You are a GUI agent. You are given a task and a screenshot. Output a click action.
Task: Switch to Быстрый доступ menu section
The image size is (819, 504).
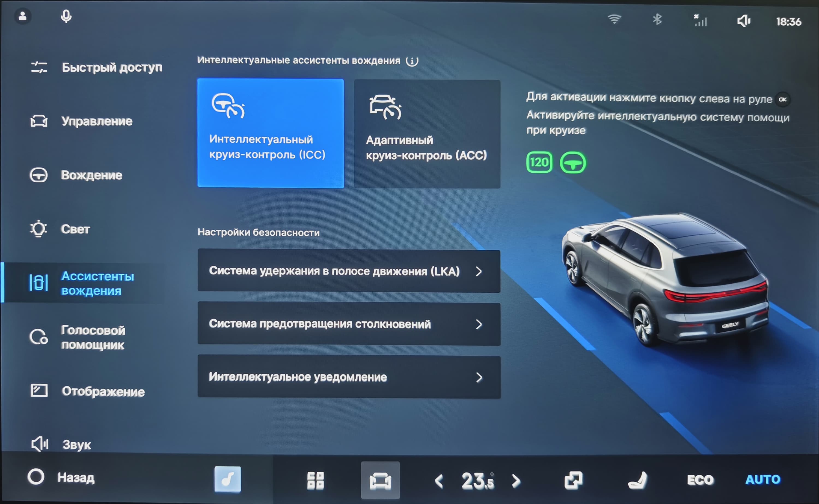tap(97, 67)
